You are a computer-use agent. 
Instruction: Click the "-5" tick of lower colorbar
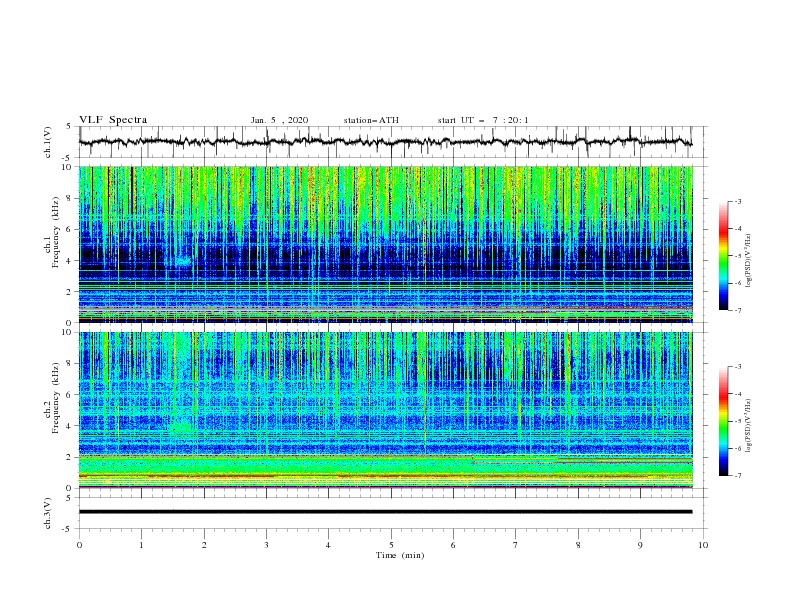[738, 421]
